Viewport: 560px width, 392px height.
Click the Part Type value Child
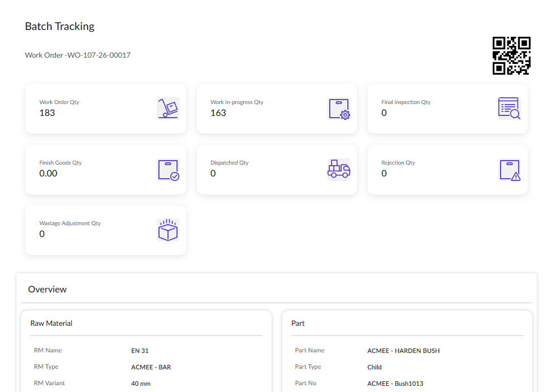[x=374, y=367]
